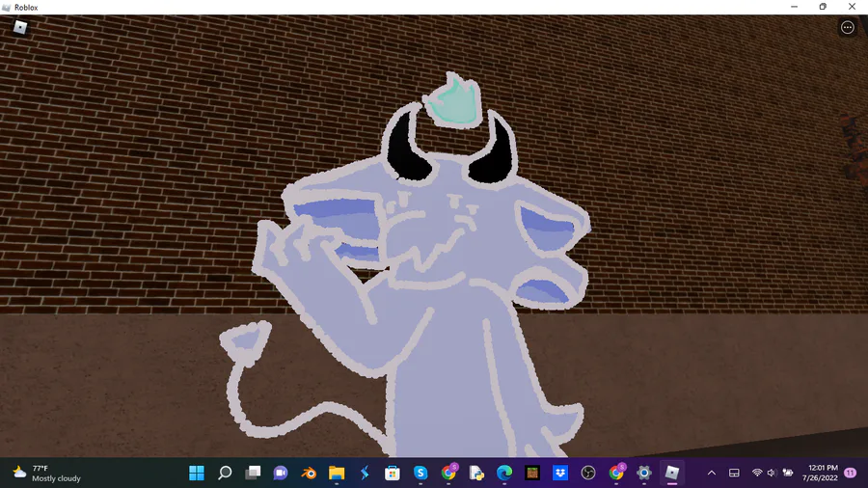
Task: Show hidden system tray icons chevron
Action: click(712, 474)
